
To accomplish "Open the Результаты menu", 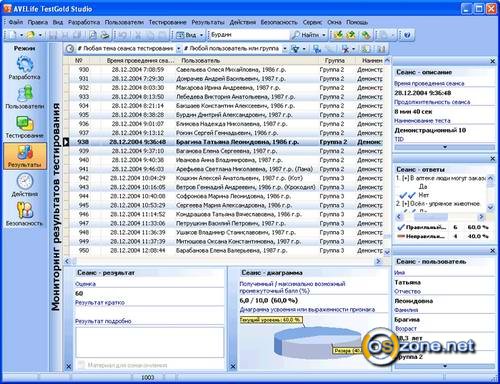I will click(x=208, y=22).
